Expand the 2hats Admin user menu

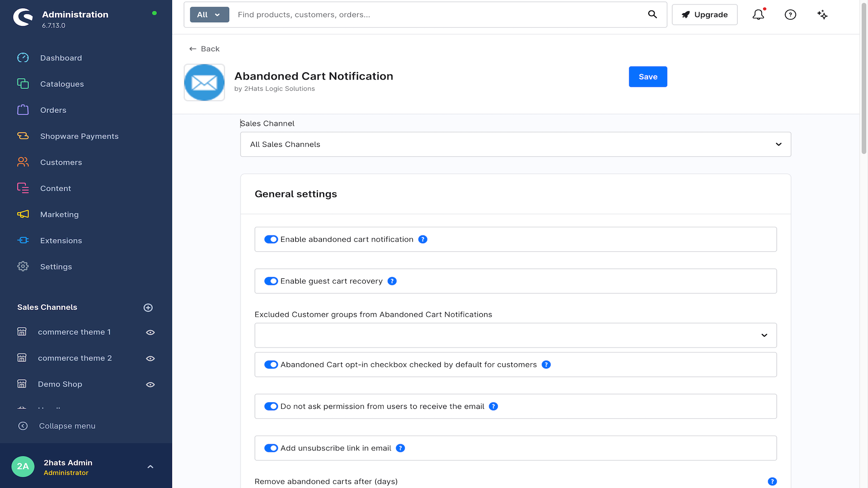coord(151,467)
